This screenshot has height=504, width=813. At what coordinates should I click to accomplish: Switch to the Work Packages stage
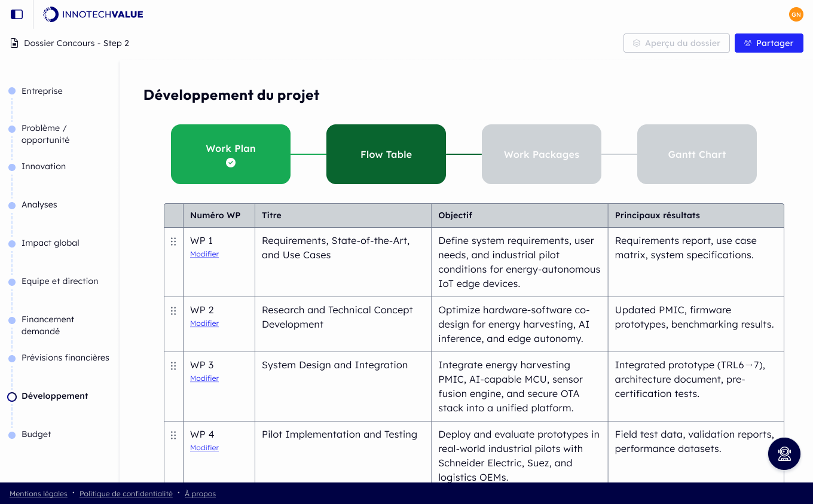pyautogui.click(x=541, y=154)
